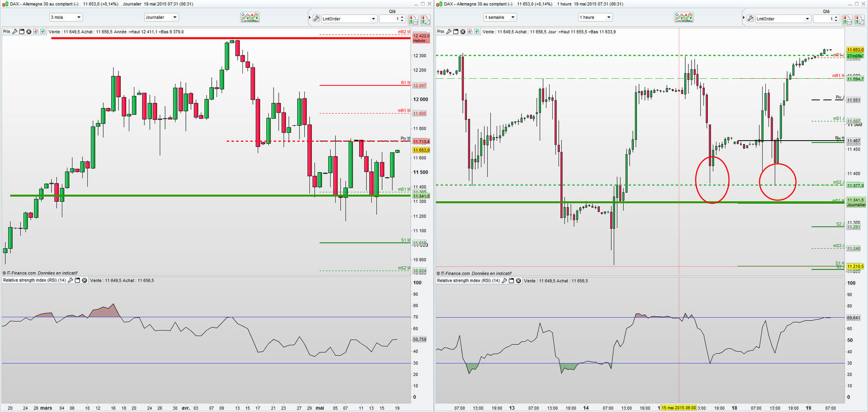This screenshot has height=412, width=868.
Task: Click 11 341,5 green support label, daily chart
Action: [421, 196]
